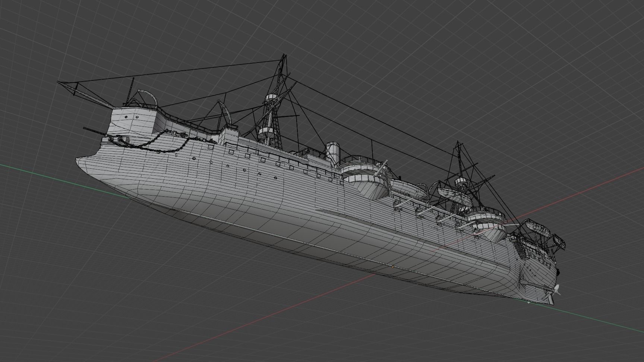Viewport: 644px width, 362px height.
Task: Select the gun barrel protruding from the bow
Action: 95,132
